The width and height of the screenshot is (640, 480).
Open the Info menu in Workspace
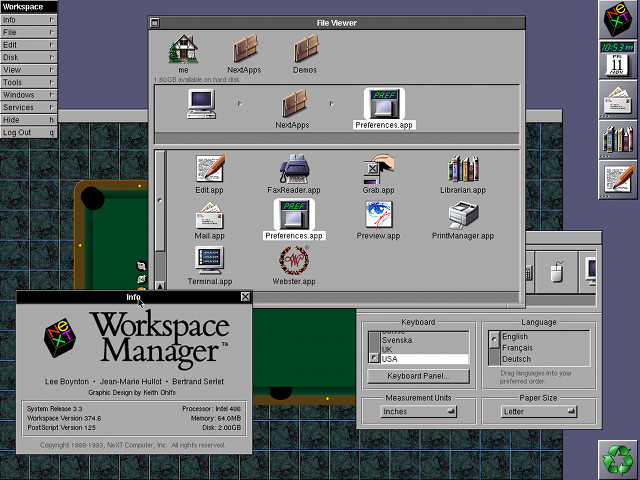click(29, 20)
